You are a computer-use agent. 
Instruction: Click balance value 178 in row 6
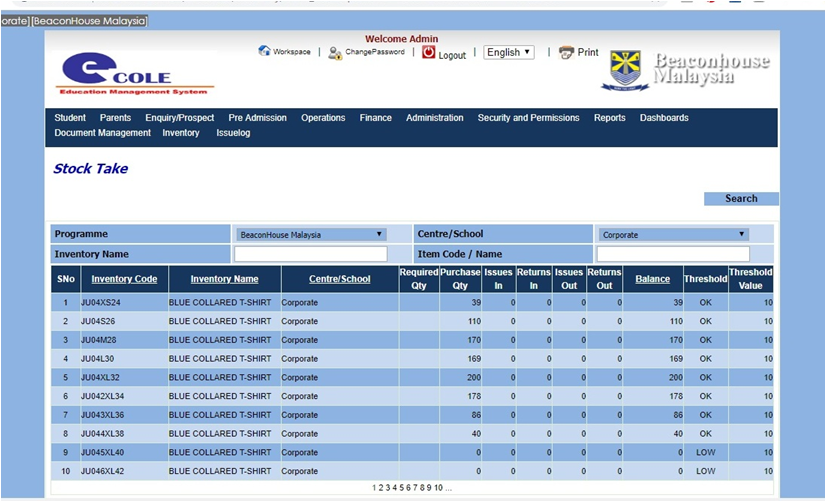pos(676,396)
